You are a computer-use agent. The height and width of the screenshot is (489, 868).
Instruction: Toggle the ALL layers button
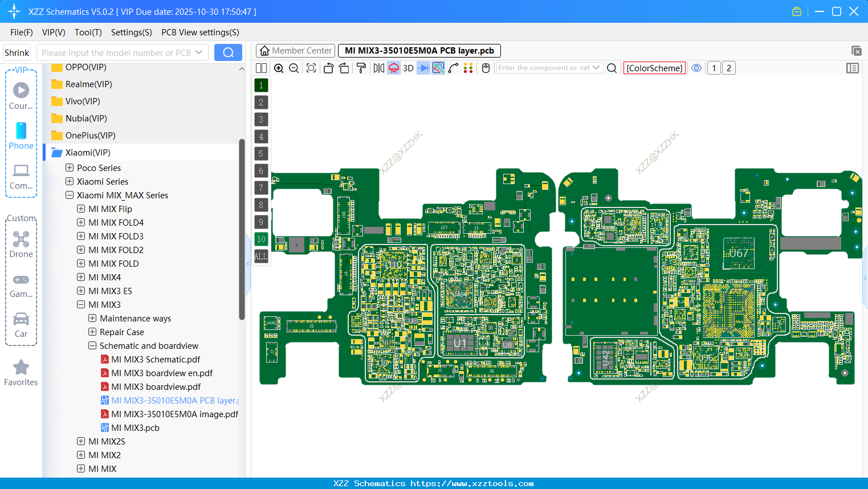pyautogui.click(x=261, y=256)
